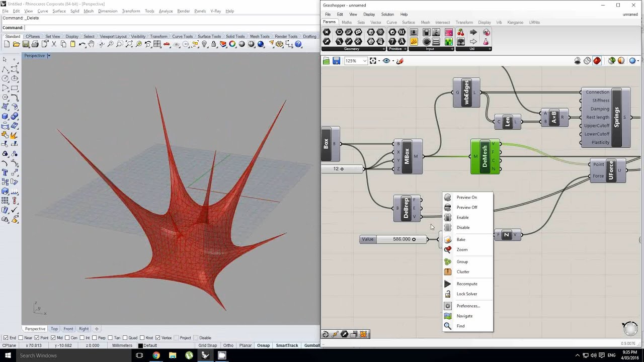Click the Chrome icon in Windows taskbar
The width and height of the screenshot is (644, 362).
tap(156, 355)
